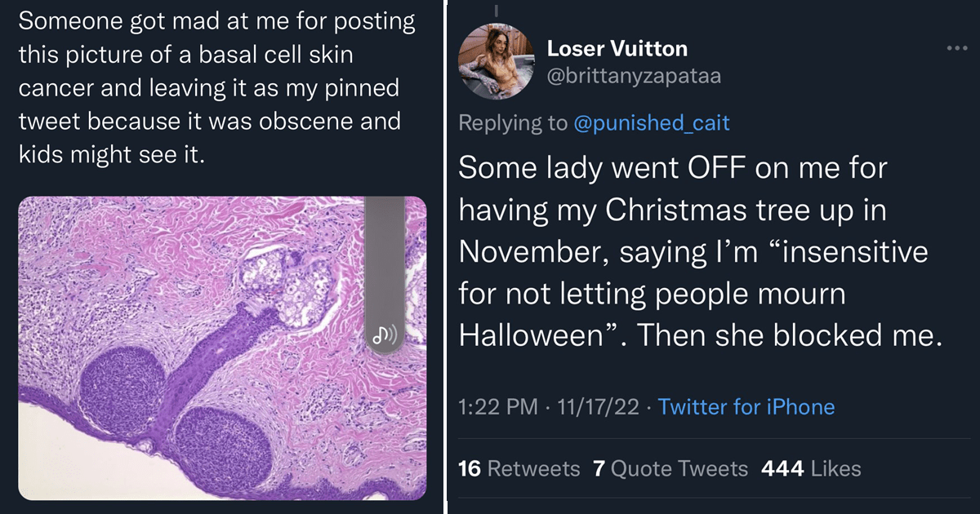980x514 pixels.
Task: Click the Twitter for iPhone source link
Action: (x=746, y=406)
